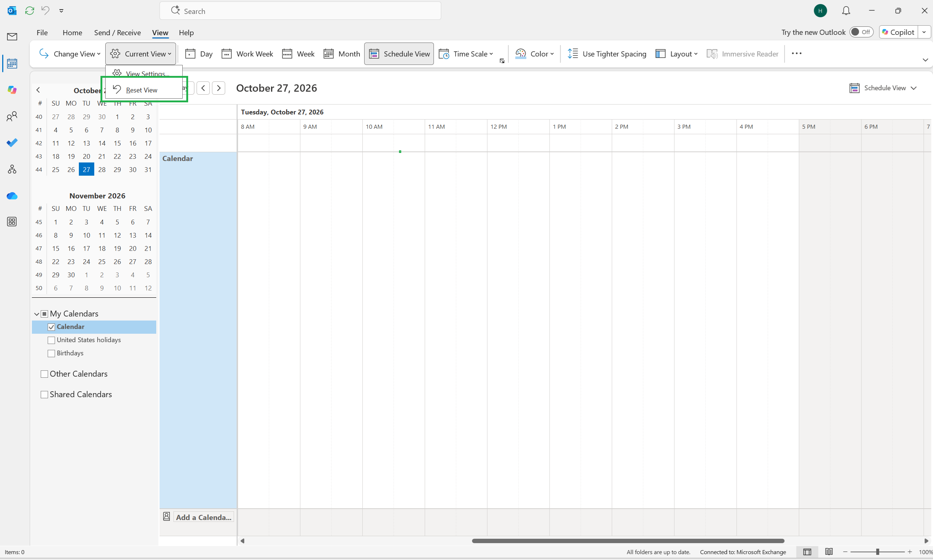Select October 28 in the mini calendar

coord(102,169)
